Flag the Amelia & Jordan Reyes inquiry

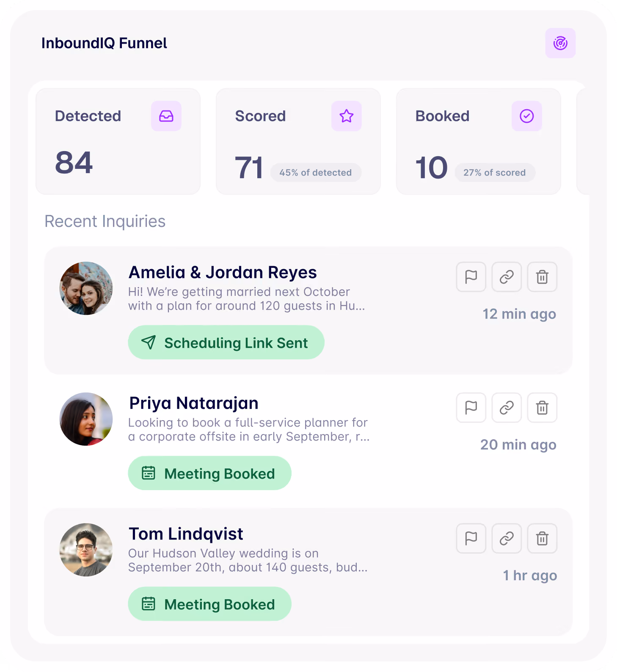pyautogui.click(x=471, y=277)
